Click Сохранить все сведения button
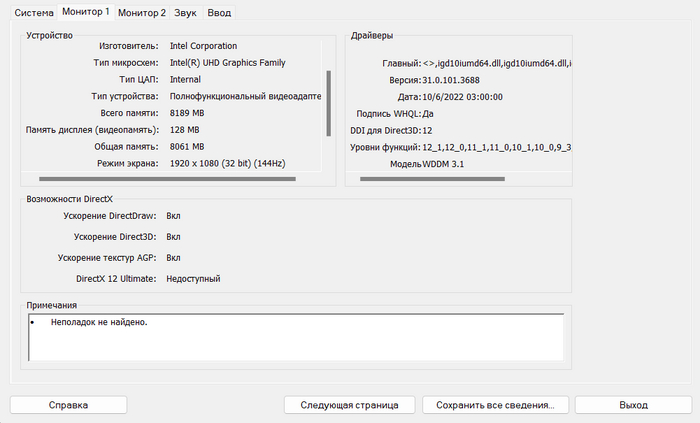Viewport: 700px width, 423px height. pyautogui.click(x=496, y=405)
